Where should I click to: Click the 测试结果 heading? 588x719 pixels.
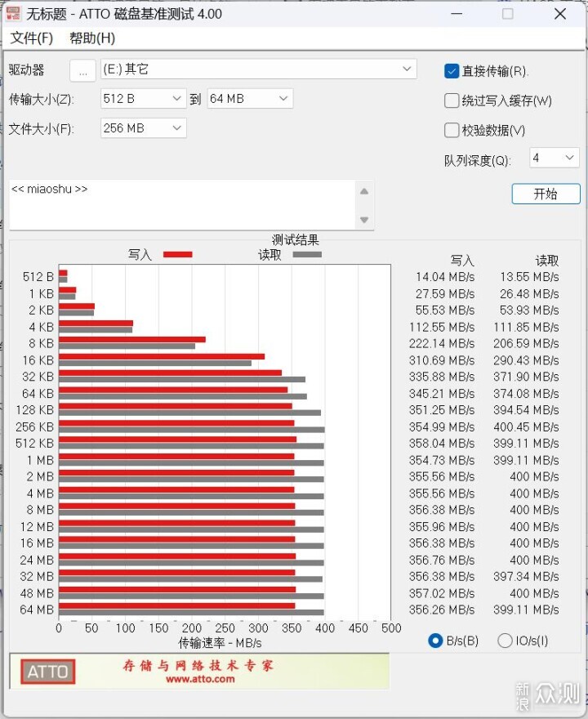click(295, 240)
